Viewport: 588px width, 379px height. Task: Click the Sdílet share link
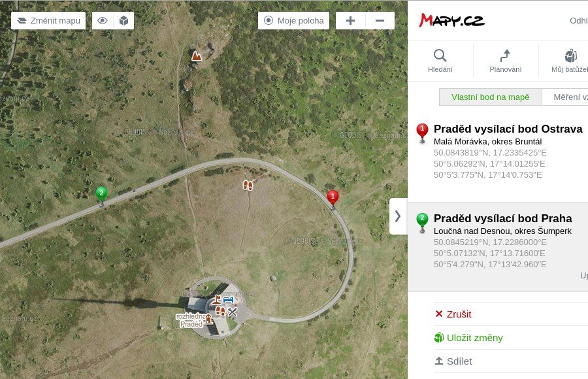pos(453,361)
